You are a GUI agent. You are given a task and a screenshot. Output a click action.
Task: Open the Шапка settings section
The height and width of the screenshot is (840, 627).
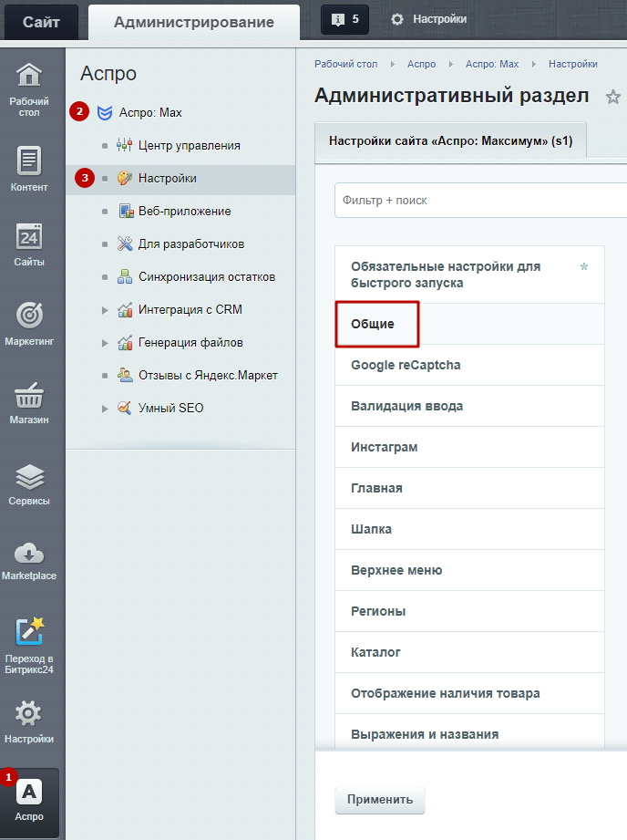[x=469, y=529]
